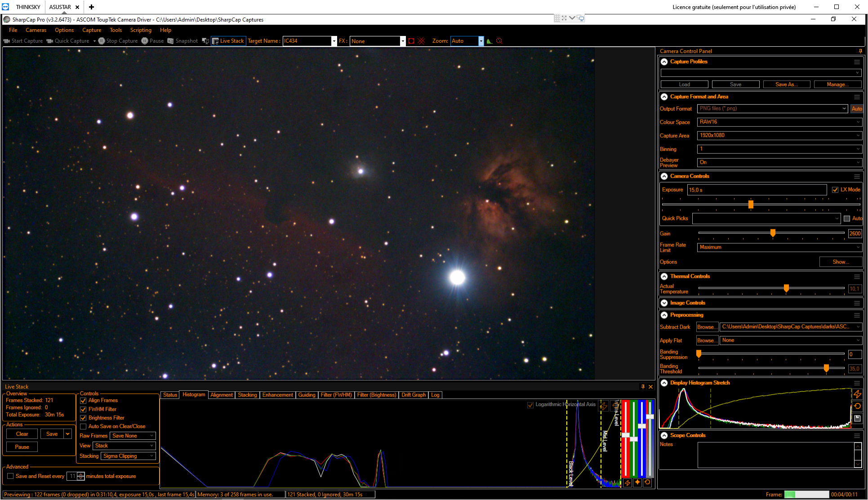This screenshot has height=500, width=868.
Task: Uncheck Brightness Filter
Action: click(x=83, y=418)
